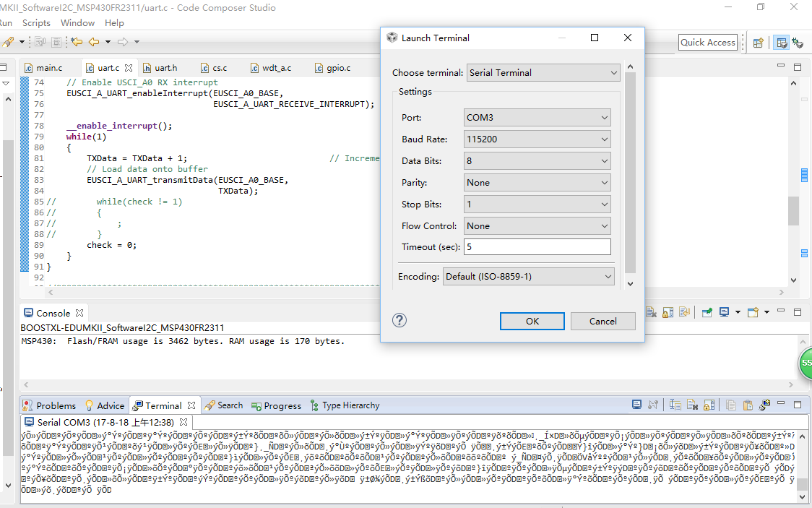Open the Launch Terminal help

pyautogui.click(x=399, y=320)
